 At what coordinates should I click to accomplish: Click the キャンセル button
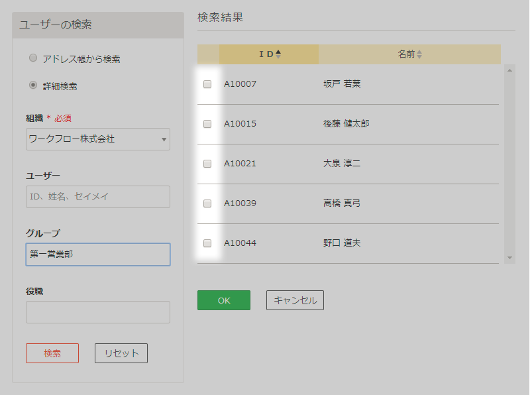click(x=295, y=300)
